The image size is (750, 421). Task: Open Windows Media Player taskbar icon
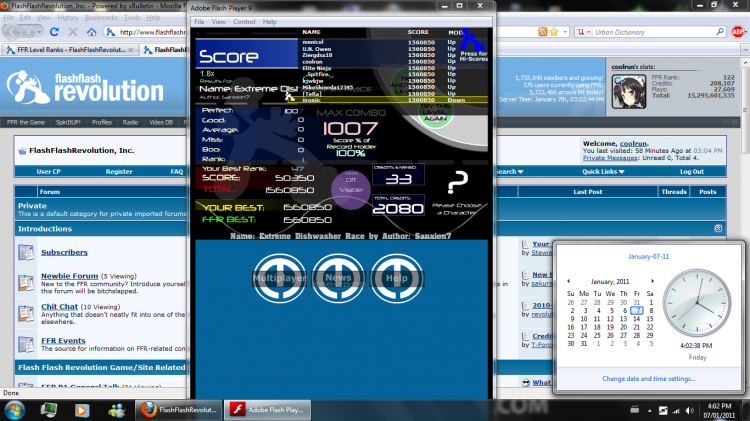(x=82, y=410)
